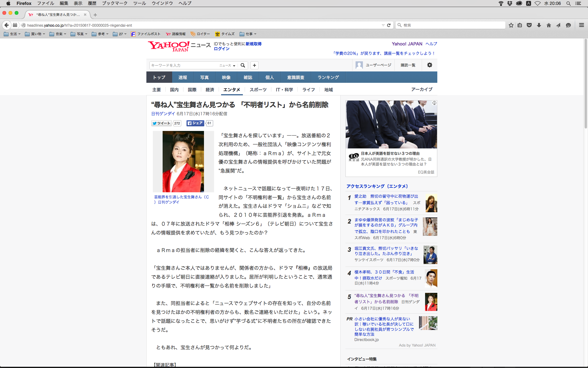The image size is (588, 368).
Task: Open the Firefox hamburger menu
Action: 581,25
